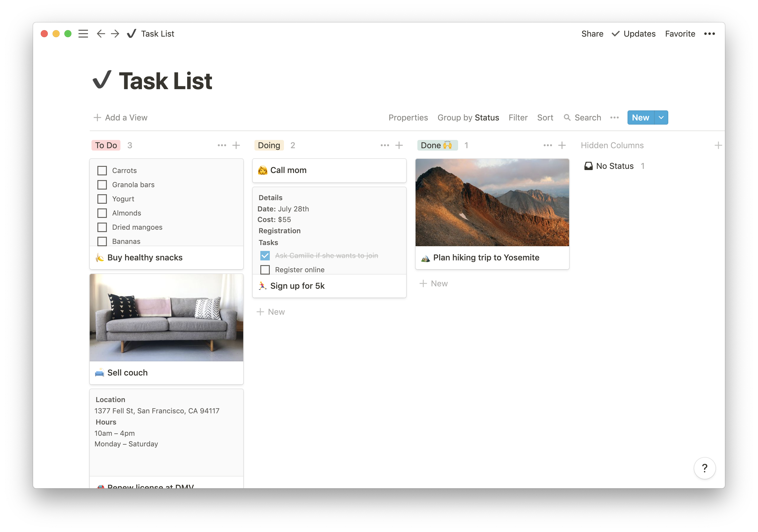
Task: Add a new card to the Doing column
Action: [399, 145]
